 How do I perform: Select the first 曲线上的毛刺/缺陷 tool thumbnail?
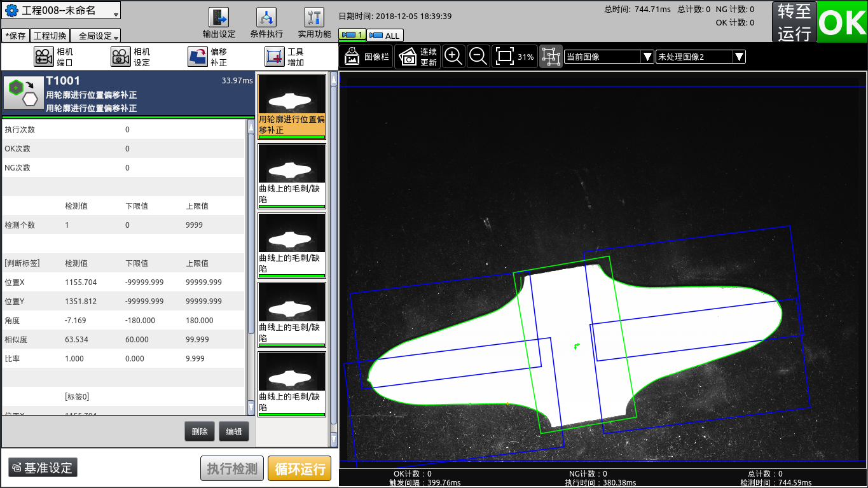[292, 176]
